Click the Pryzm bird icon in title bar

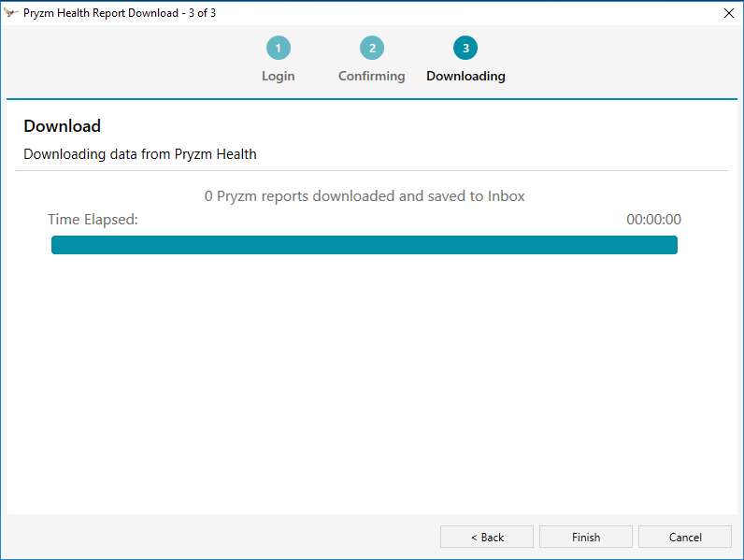10,12
